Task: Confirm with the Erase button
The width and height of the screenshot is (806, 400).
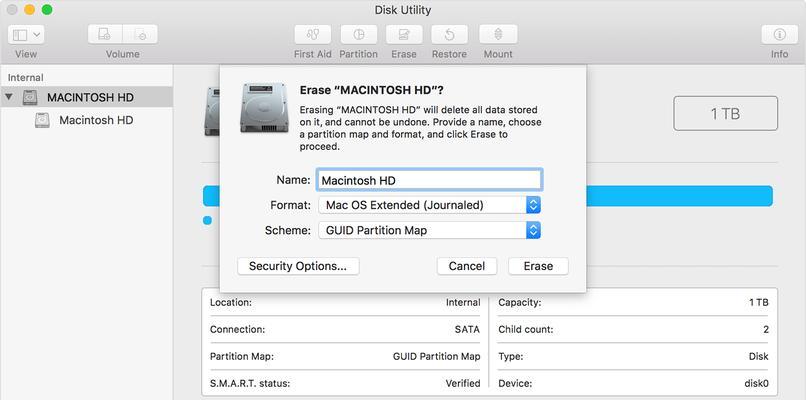Action: point(538,266)
